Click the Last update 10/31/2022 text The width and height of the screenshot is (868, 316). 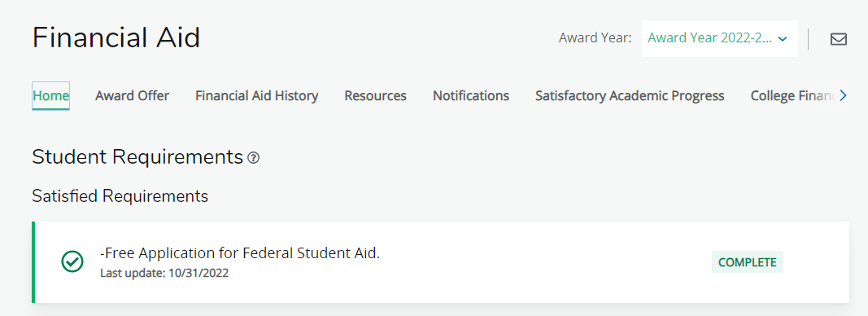coord(164,274)
